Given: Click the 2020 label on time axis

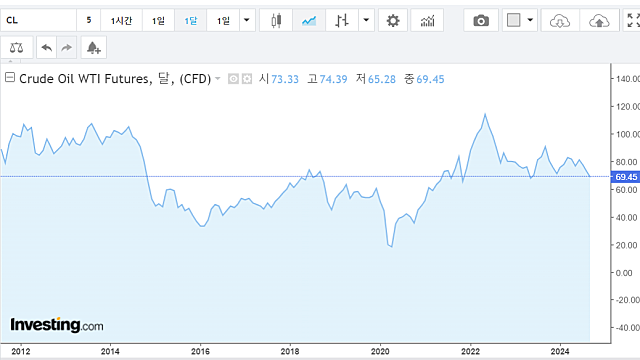Looking at the screenshot, I should coord(380,351).
